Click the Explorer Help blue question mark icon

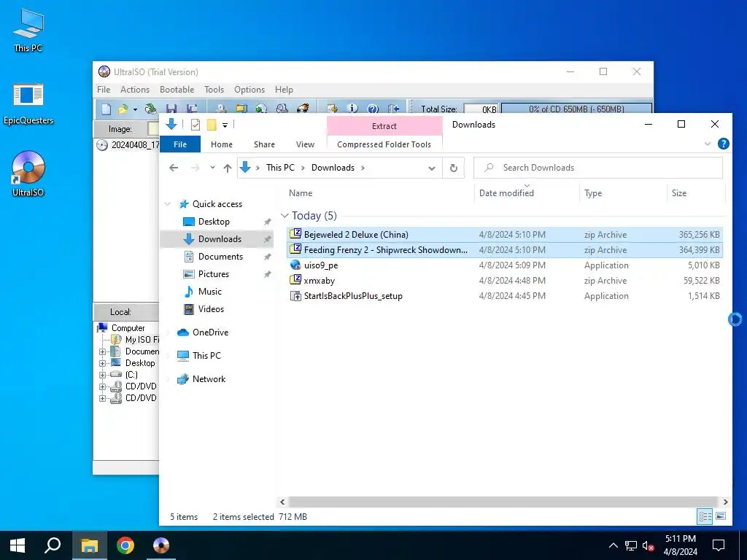[723, 144]
